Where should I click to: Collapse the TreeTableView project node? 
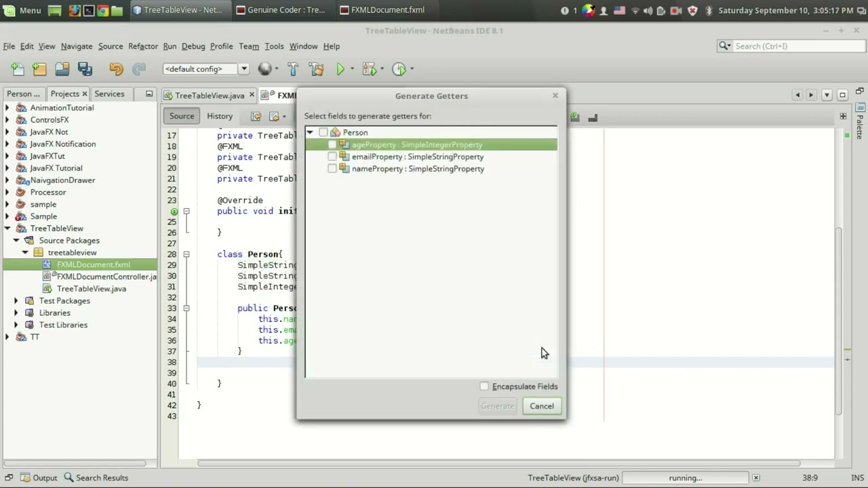[x=7, y=228]
